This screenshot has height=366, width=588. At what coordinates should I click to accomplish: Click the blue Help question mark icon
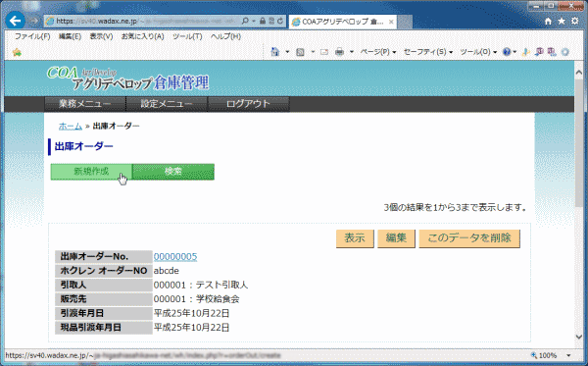click(x=507, y=52)
